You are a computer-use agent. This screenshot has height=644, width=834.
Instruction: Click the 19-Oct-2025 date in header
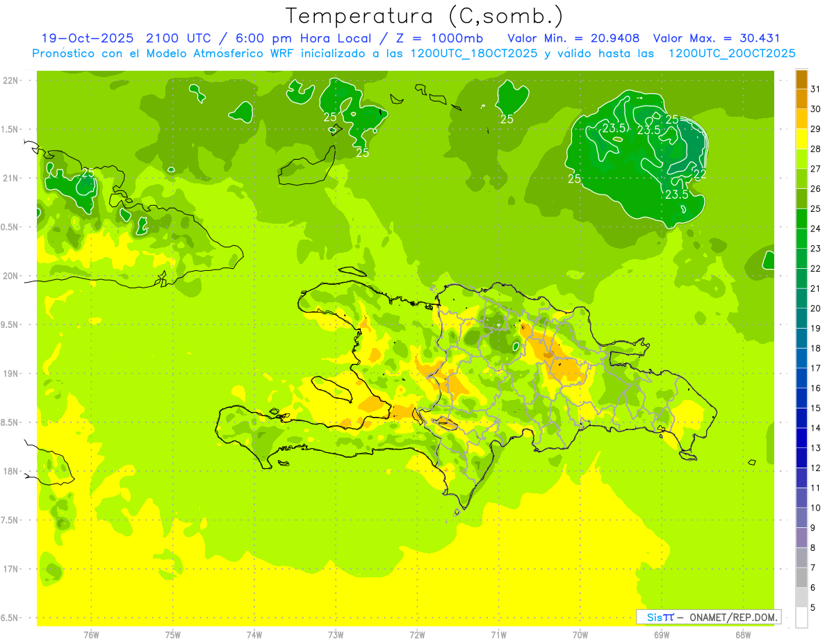[85, 38]
